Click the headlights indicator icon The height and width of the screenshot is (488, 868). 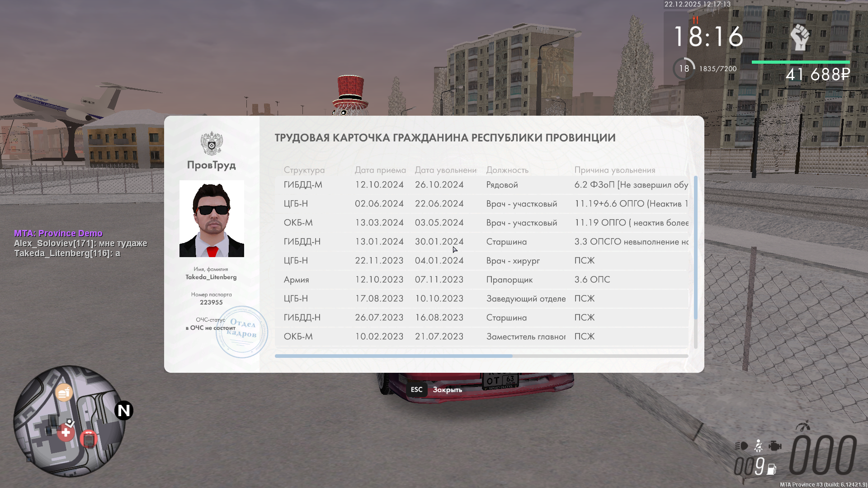(741, 446)
